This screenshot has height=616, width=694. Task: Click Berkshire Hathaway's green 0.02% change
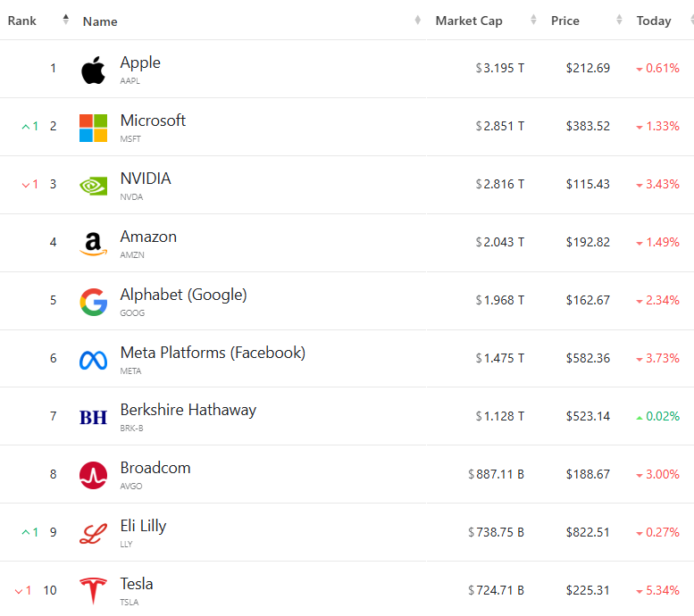656,416
